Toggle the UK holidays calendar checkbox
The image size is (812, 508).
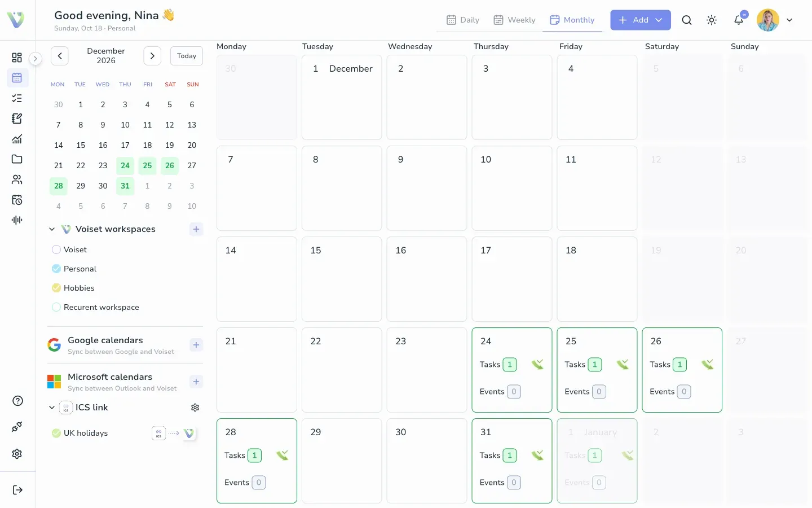coord(56,433)
